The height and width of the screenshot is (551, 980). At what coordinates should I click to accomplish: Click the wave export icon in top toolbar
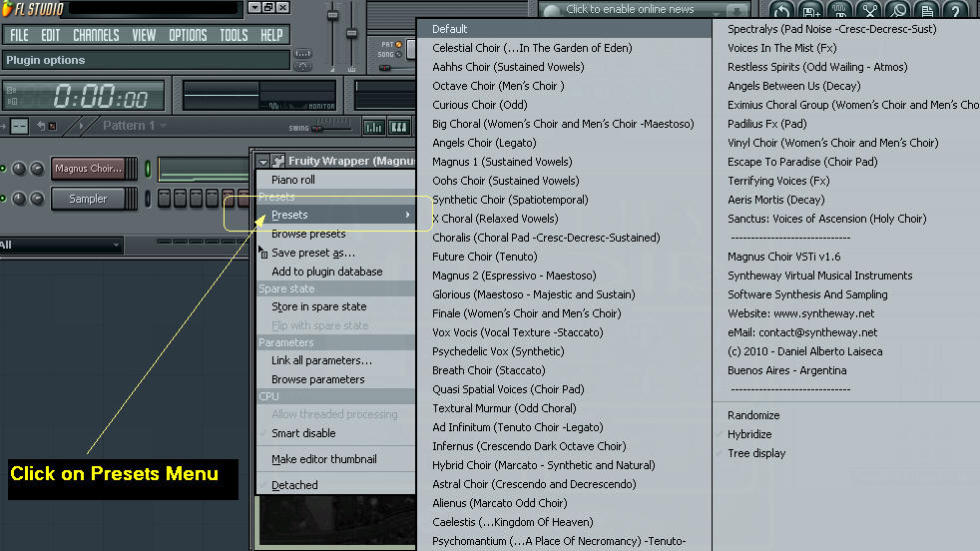point(840,11)
